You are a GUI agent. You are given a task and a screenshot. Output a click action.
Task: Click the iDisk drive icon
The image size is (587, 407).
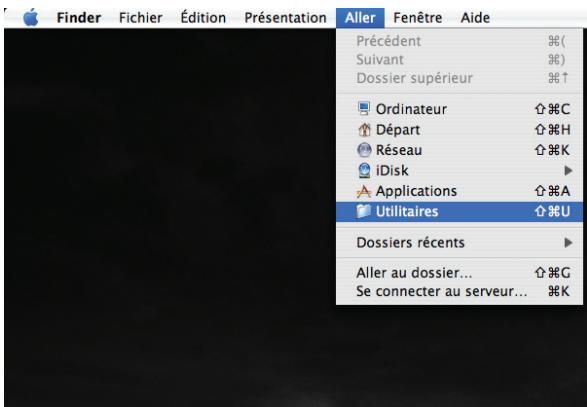pos(364,170)
